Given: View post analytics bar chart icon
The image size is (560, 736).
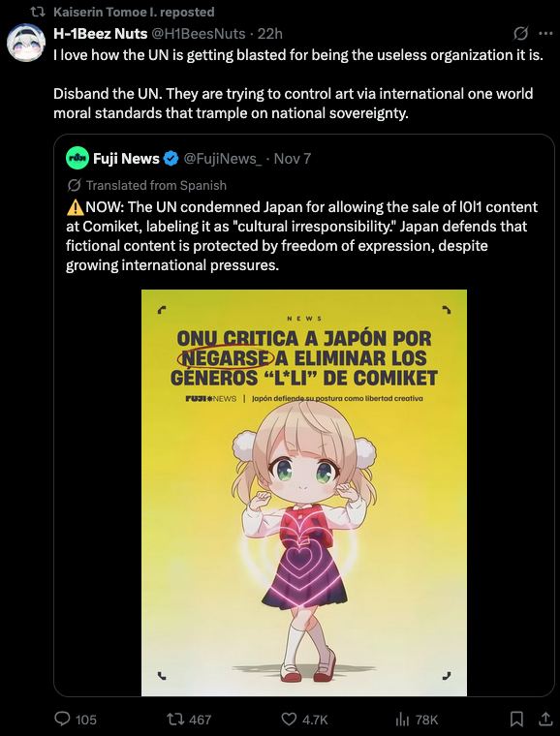Looking at the screenshot, I should tap(402, 720).
